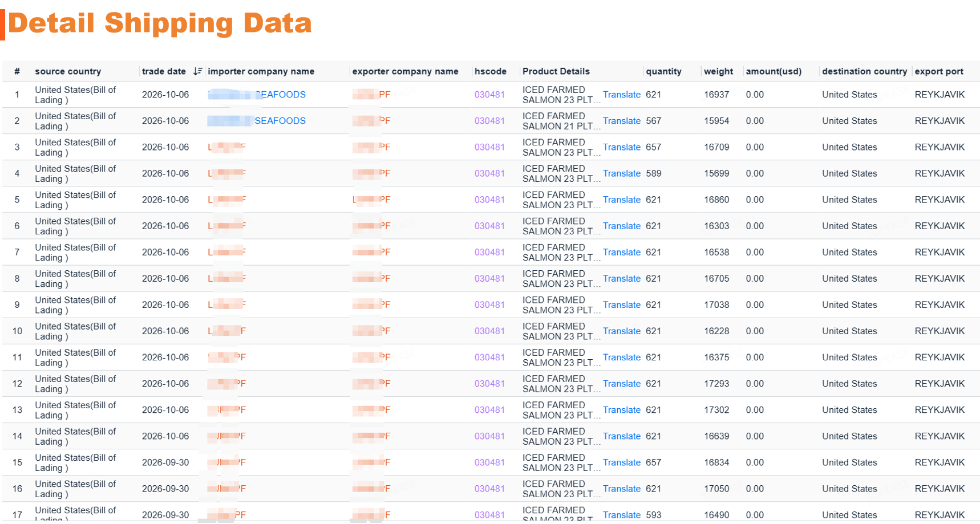Click hscode 030481 in row 1
980x524 pixels.
489,95
